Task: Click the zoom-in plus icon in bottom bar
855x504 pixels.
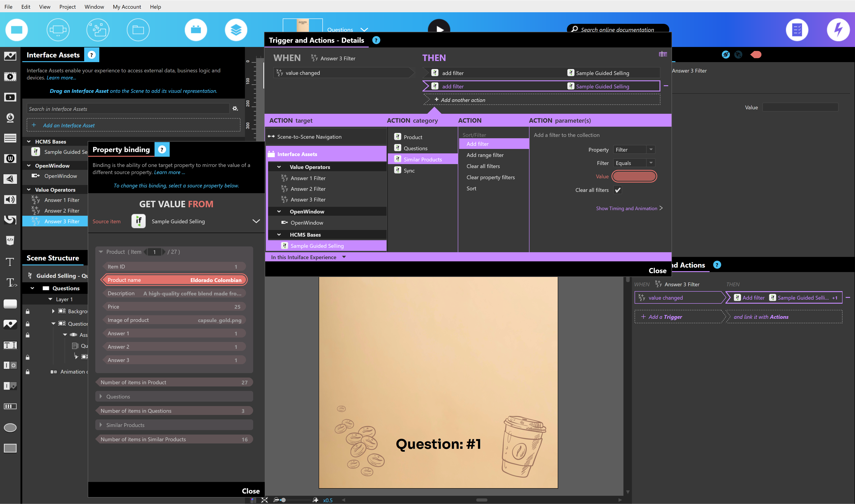Action: click(316, 500)
